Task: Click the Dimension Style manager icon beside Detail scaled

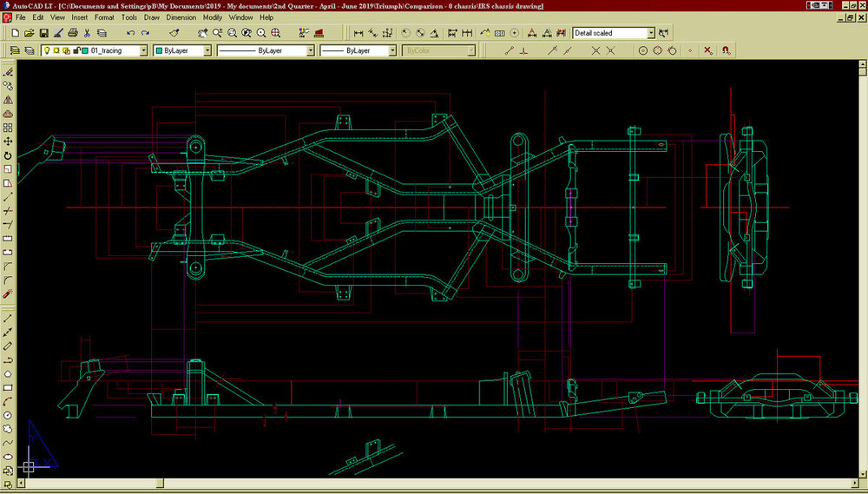Action: click(664, 33)
